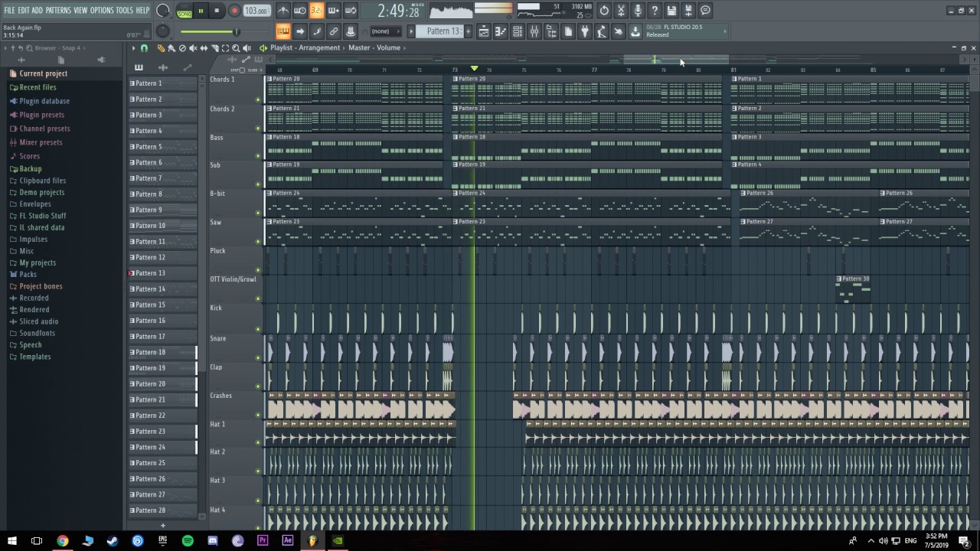Open the VIEW menu

80,10
